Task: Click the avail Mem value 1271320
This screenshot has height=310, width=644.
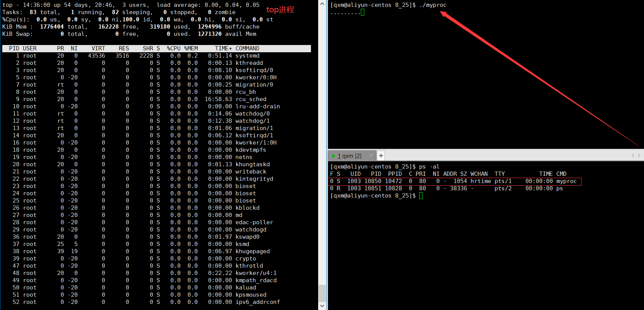Action: (x=210, y=34)
